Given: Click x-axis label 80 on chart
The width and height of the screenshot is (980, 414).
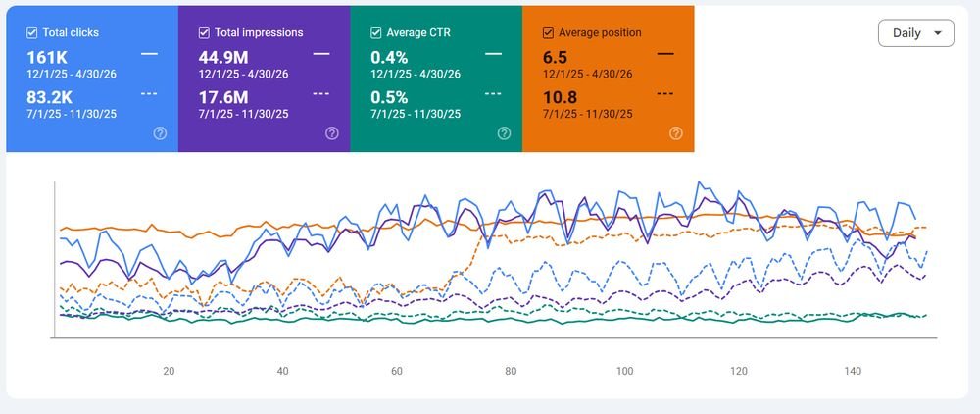Looking at the screenshot, I should point(511,372).
